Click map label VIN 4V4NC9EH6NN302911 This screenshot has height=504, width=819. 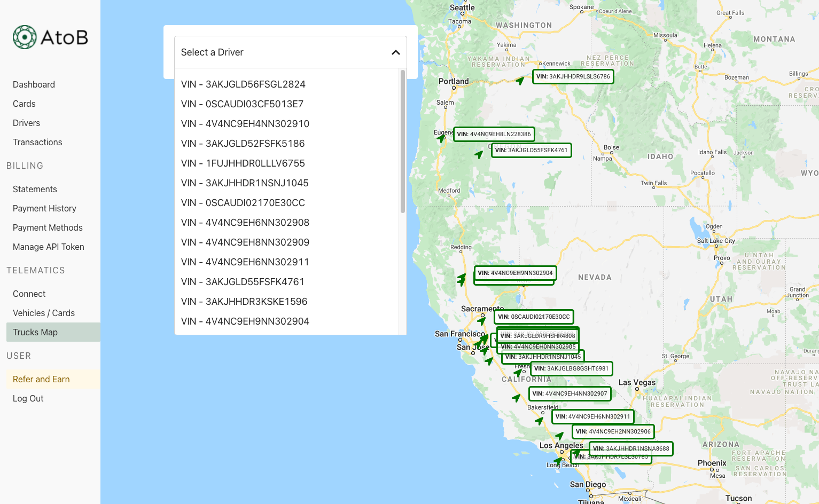pyautogui.click(x=592, y=416)
